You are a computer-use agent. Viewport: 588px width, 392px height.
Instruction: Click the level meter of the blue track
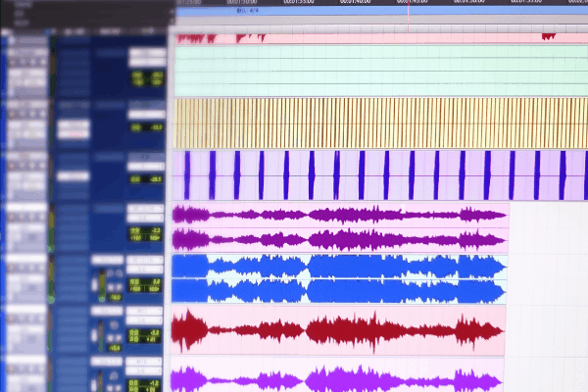[x=51, y=278]
